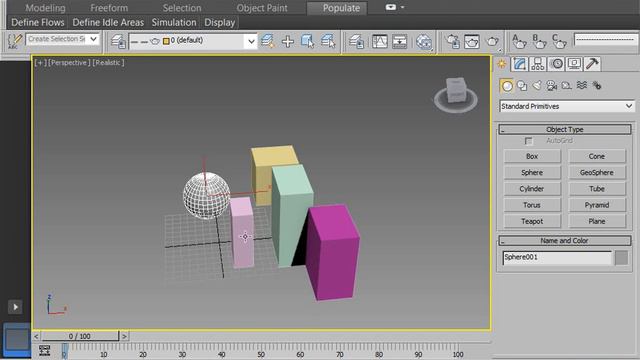Open the Layer Manager icon left of layer list
The width and height of the screenshot is (640, 360).
pos(118,41)
